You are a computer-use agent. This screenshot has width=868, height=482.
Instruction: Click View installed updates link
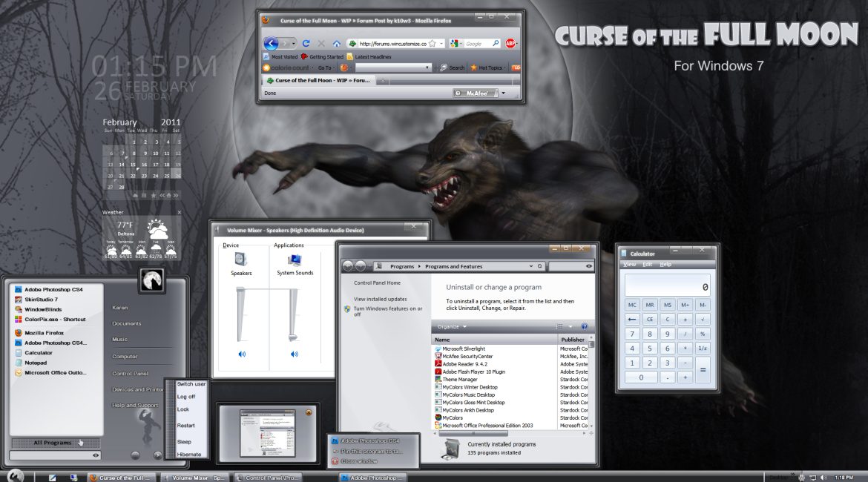381,299
